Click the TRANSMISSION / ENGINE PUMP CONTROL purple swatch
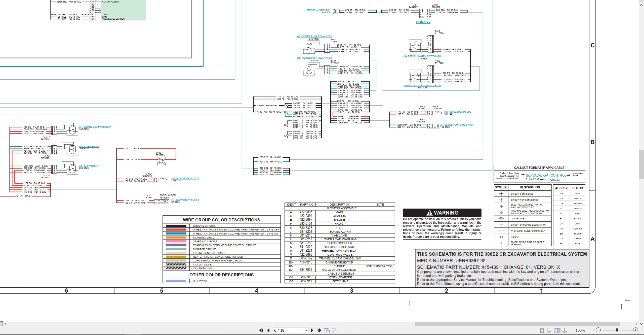 [x=176, y=245]
